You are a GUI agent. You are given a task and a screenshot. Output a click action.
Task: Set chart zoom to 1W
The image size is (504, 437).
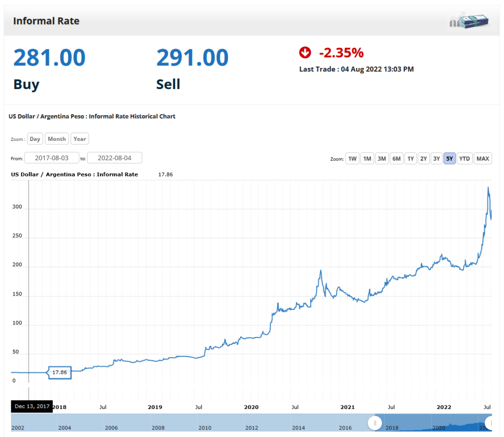[352, 159]
